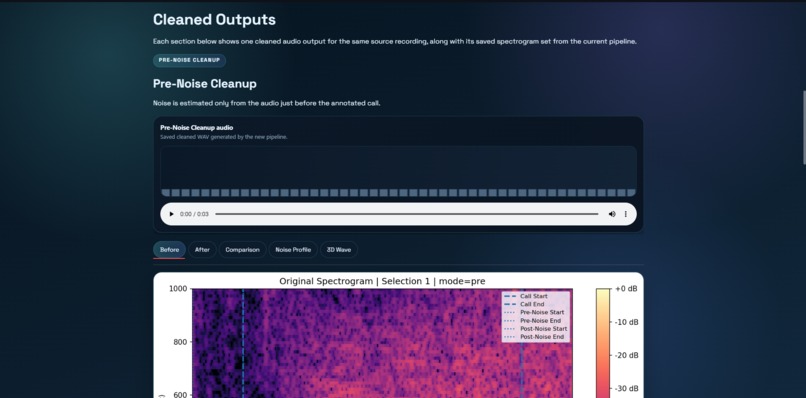Click the -20 dB scale label
Image resolution: width=806 pixels, height=398 pixels.
coord(626,355)
